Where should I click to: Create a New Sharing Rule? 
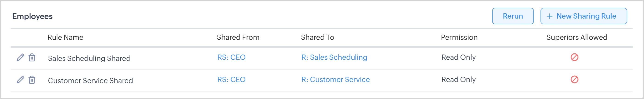583,16
